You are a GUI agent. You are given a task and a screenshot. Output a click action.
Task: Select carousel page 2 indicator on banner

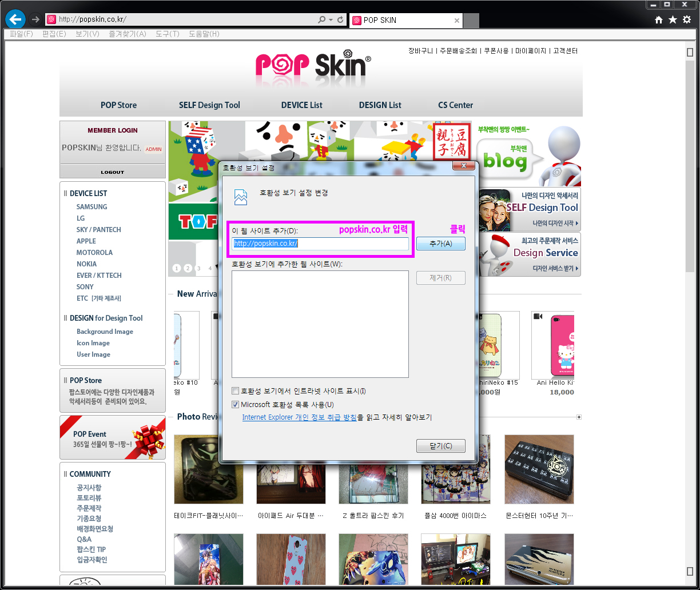187,268
